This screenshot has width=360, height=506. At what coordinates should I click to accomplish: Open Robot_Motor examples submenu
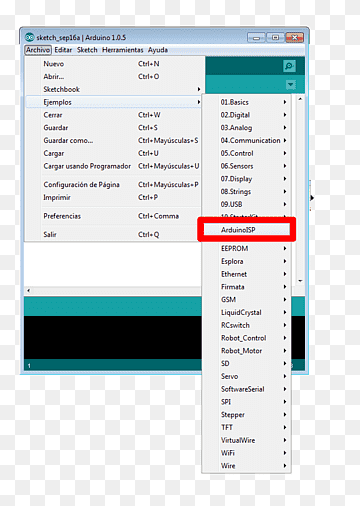pyautogui.click(x=247, y=351)
